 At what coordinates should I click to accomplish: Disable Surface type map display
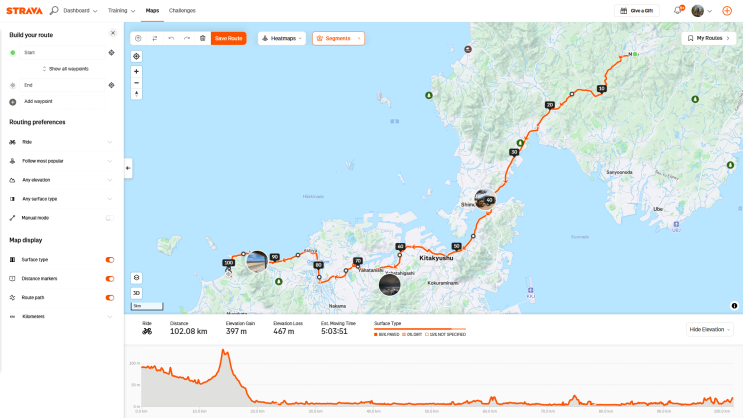click(109, 260)
